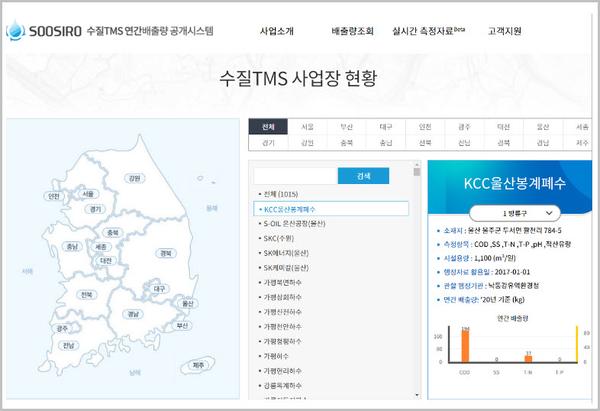Open the 실시간 측정자료 menu

(428, 31)
